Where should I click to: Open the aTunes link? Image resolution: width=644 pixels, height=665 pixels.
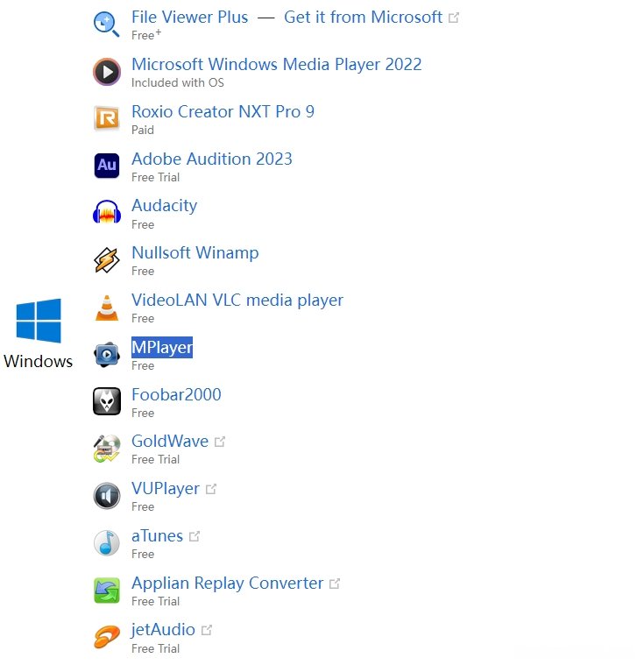(157, 536)
